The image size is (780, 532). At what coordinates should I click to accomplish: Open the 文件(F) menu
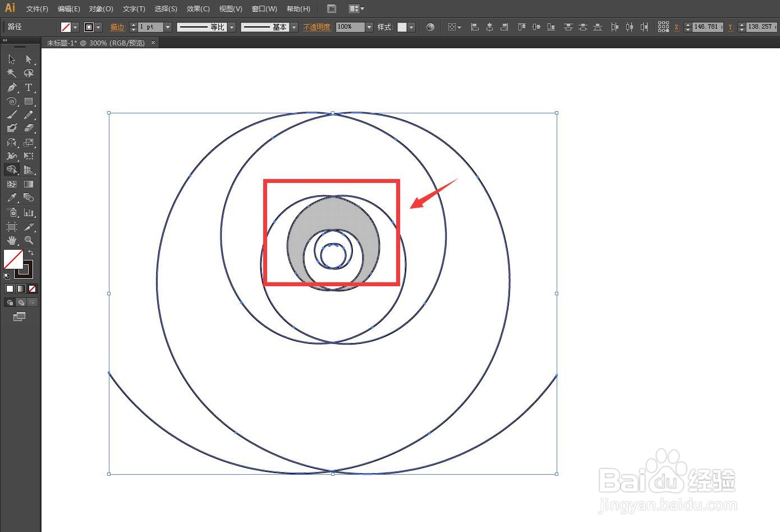click(x=37, y=9)
